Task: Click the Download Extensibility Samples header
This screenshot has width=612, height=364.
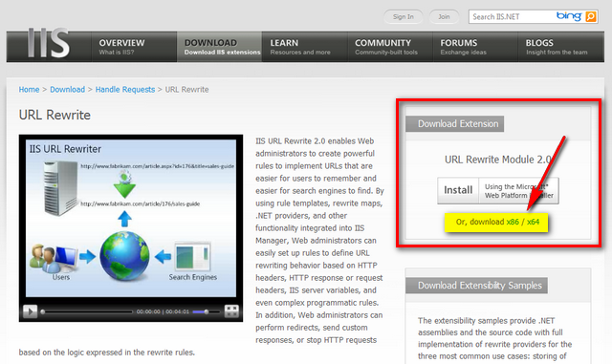Action: tap(476, 286)
